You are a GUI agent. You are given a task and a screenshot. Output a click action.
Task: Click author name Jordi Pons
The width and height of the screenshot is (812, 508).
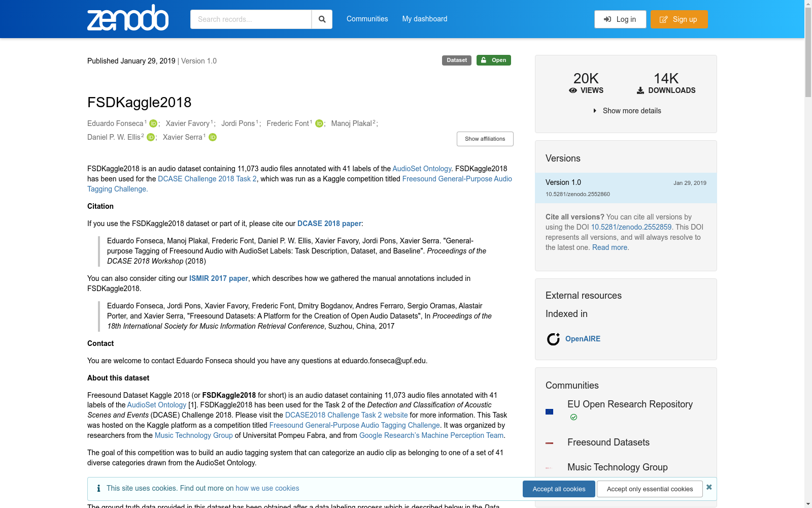tap(238, 123)
